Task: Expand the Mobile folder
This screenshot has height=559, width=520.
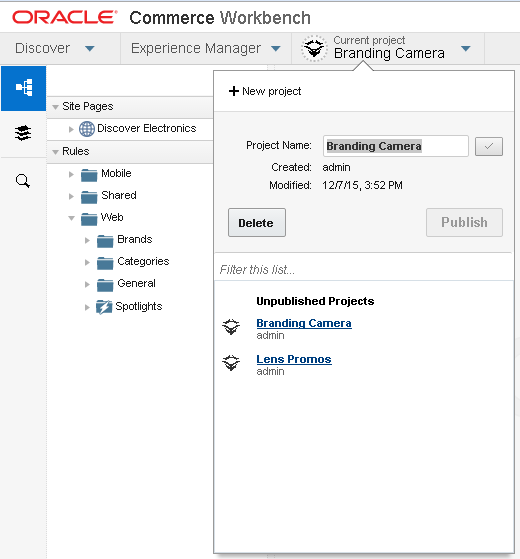Action: 71,174
